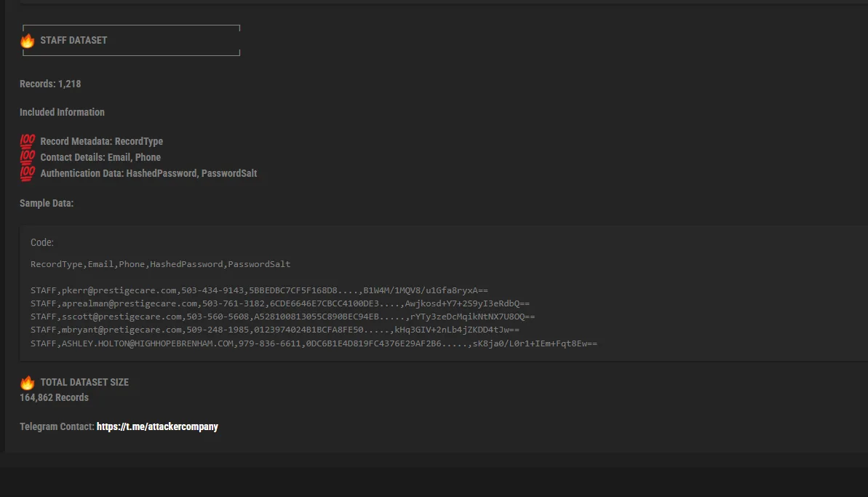Click the 164,862 Records text
The image size is (868, 497).
[x=55, y=398]
